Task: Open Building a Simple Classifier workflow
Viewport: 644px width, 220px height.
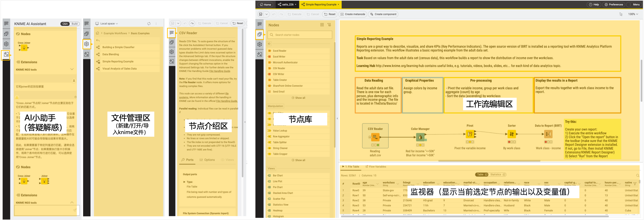Action: tap(128, 47)
